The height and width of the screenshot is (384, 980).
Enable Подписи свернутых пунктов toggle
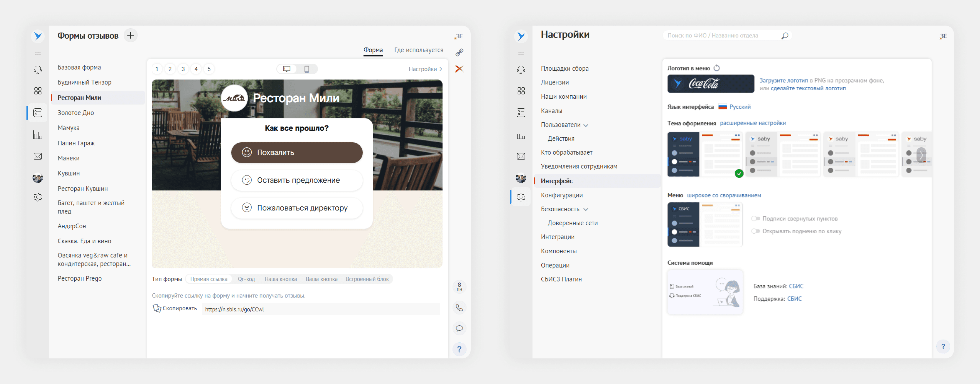[x=755, y=219]
